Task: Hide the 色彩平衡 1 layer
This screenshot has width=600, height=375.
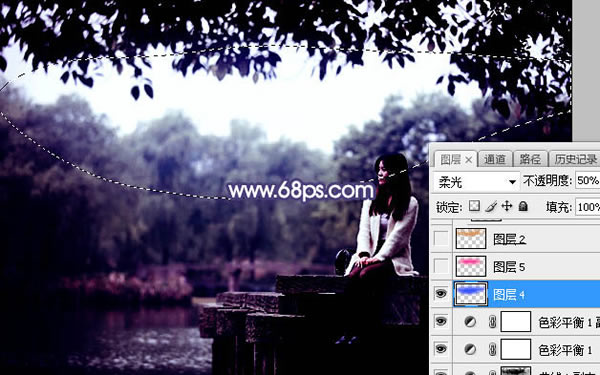Action: pyautogui.click(x=441, y=349)
